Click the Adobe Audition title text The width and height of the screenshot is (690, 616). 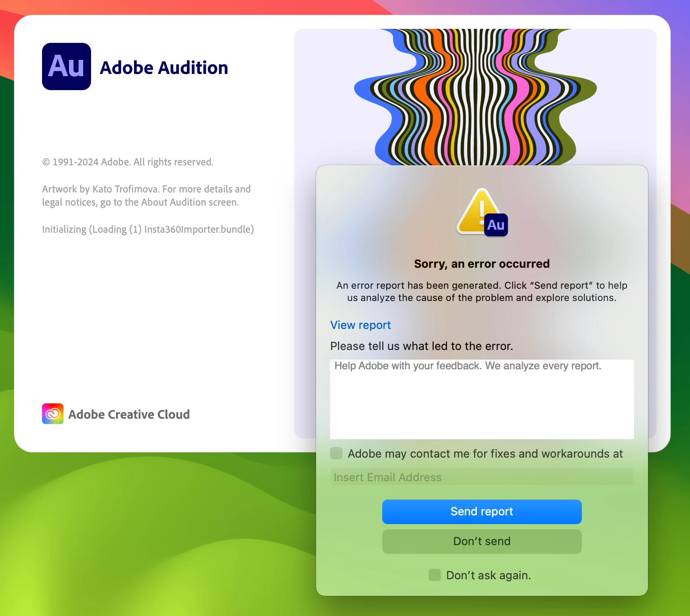point(164,68)
